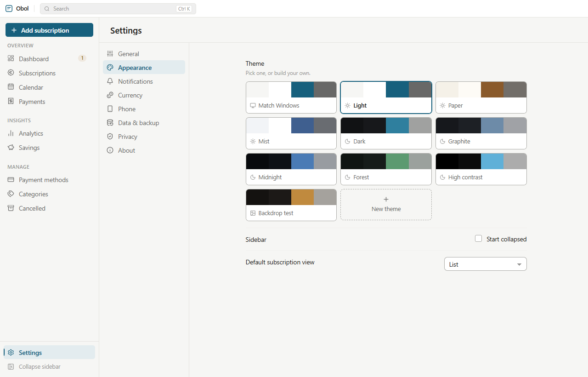Click the Dark theme moon icon
Image resolution: width=588 pixels, height=377 pixels.
(348, 142)
